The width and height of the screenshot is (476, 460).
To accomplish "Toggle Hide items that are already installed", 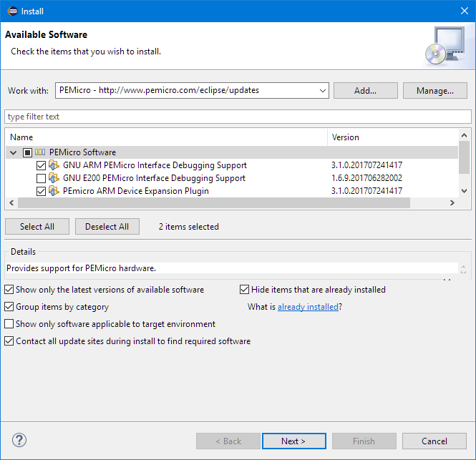I will click(245, 290).
